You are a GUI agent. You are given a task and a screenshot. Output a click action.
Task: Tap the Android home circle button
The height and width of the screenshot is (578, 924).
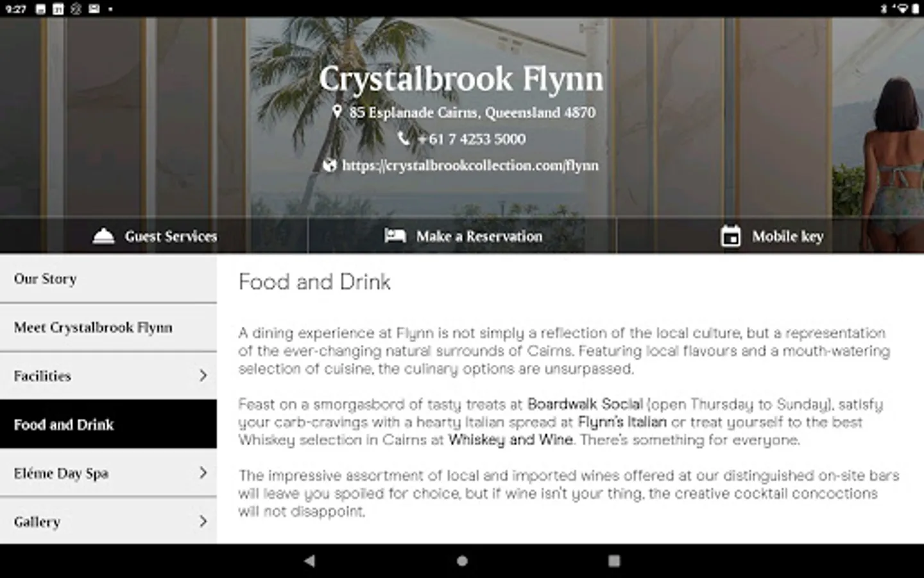[462, 561]
